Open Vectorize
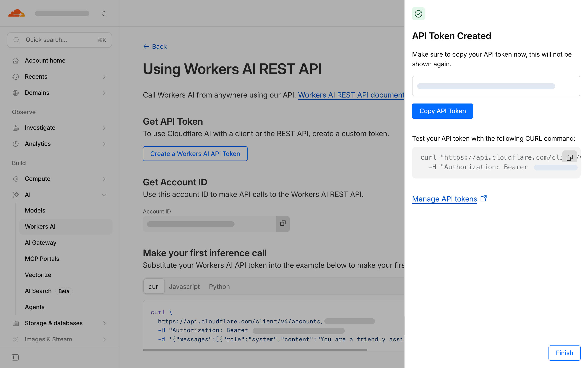Image resolution: width=588 pixels, height=368 pixels. point(38,275)
